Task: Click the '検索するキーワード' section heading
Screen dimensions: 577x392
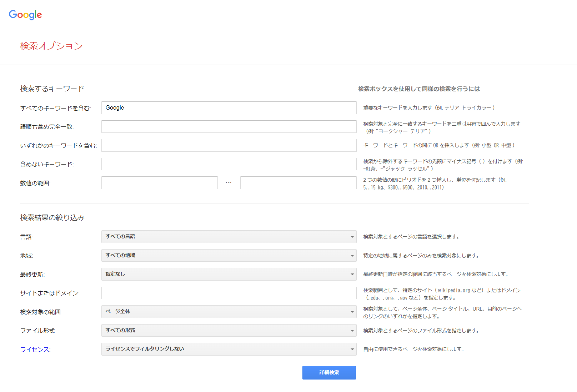Action: click(x=52, y=89)
